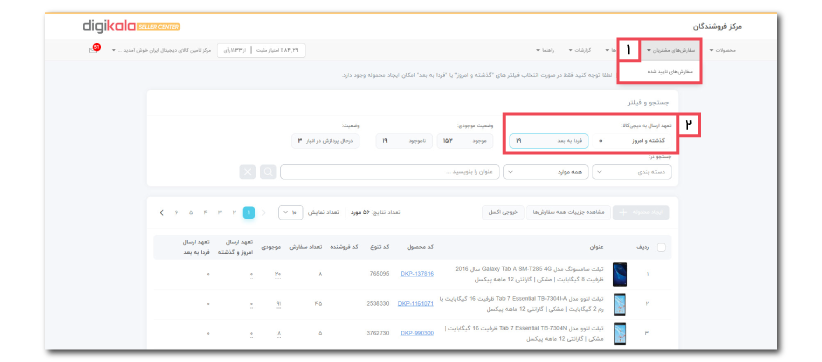Expand the 'گزارشات' reports menu
This screenshot has height=362, width=822.
pos(580,50)
